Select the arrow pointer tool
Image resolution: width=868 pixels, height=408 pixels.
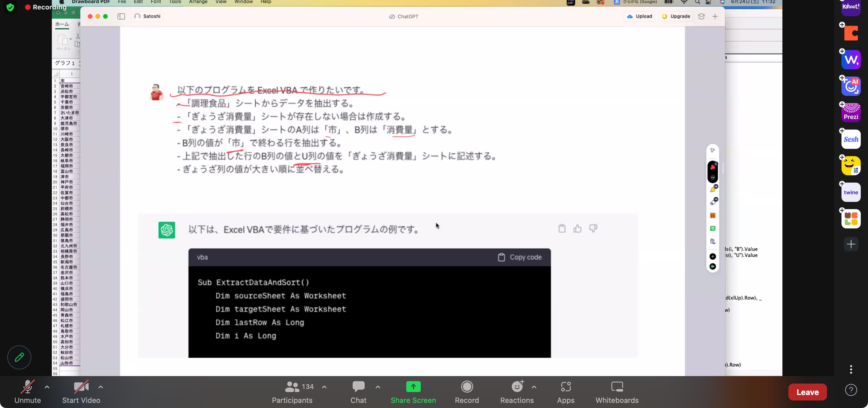pyautogui.click(x=712, y=150)
